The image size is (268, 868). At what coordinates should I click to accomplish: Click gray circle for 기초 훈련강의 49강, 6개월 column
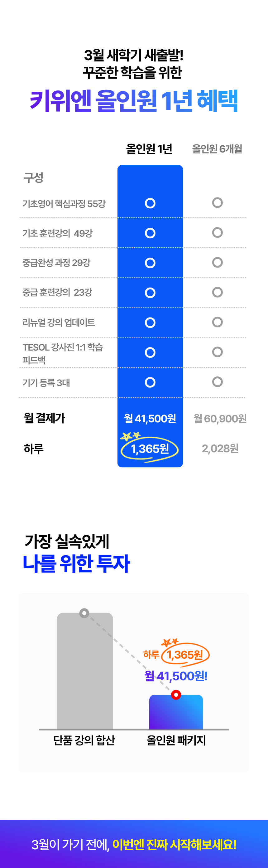[218, 232]
